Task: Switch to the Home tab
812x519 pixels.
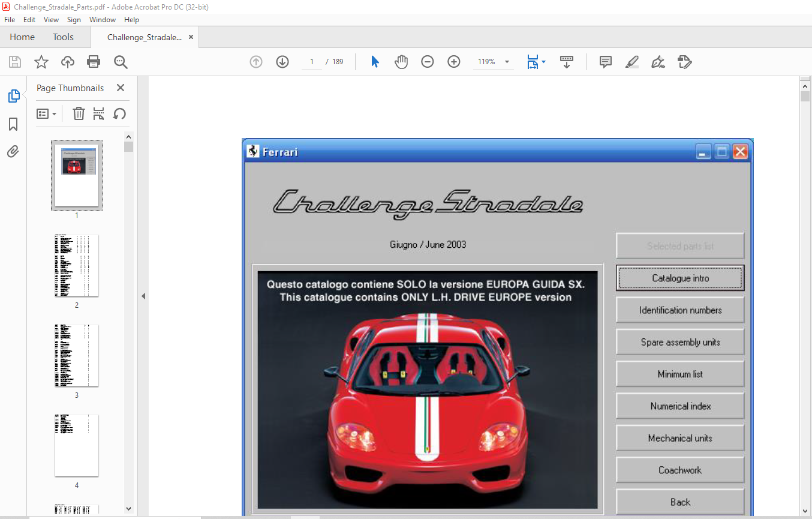Action: (x=22, y=37)
